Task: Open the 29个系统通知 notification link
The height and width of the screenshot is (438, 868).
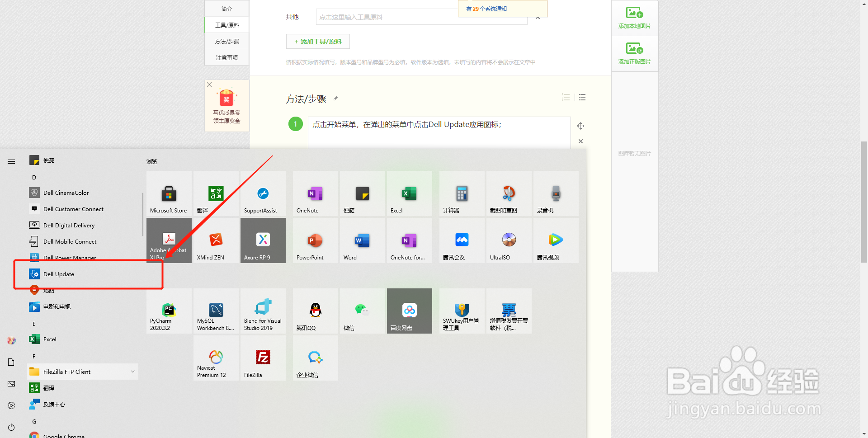Action: pos(486,9)
